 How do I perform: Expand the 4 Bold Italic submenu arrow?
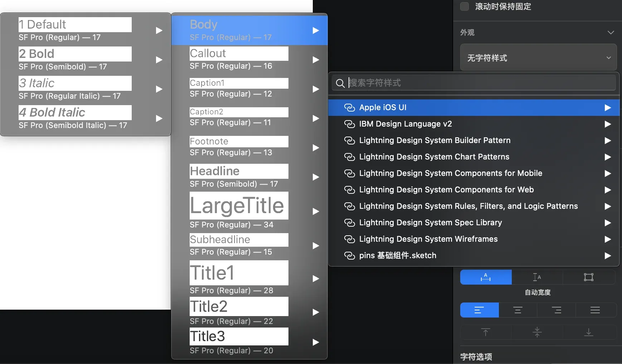(x=159, y=118)
